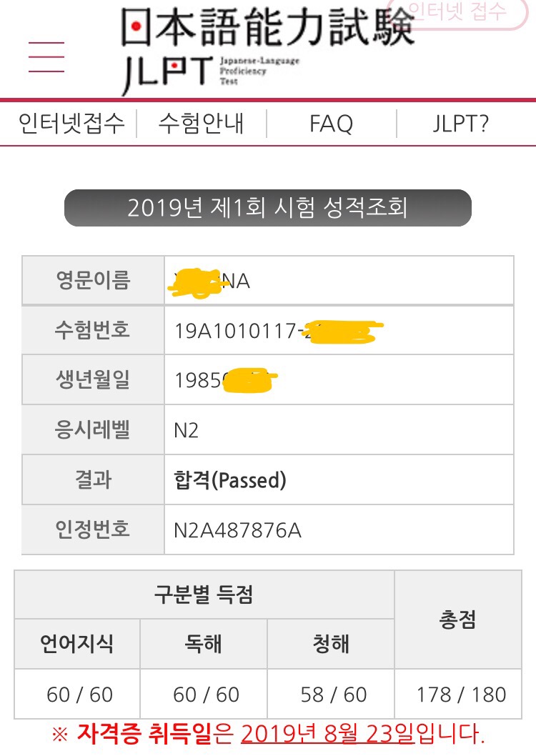536x756 pixels.
Task: Click the 구분별 득점 table header
Action: (204, 595)
